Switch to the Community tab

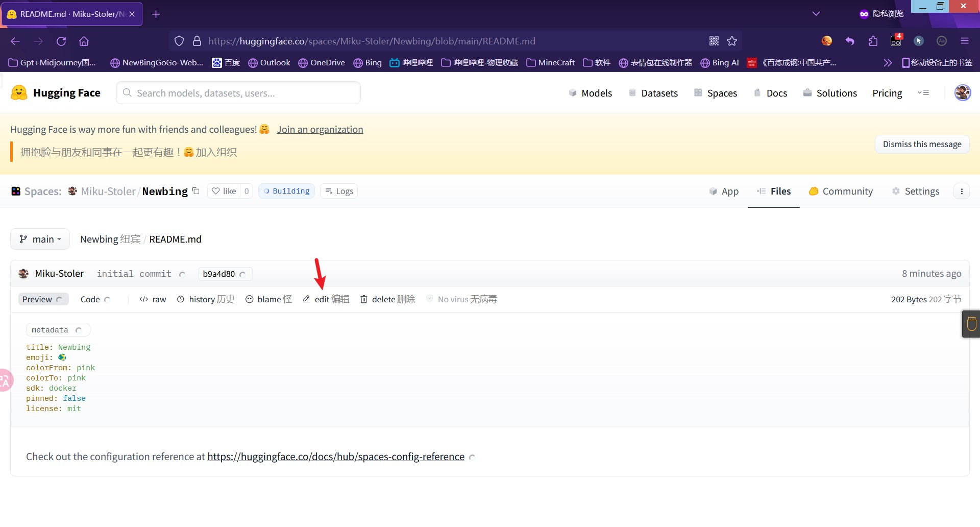tap(841, 191)
